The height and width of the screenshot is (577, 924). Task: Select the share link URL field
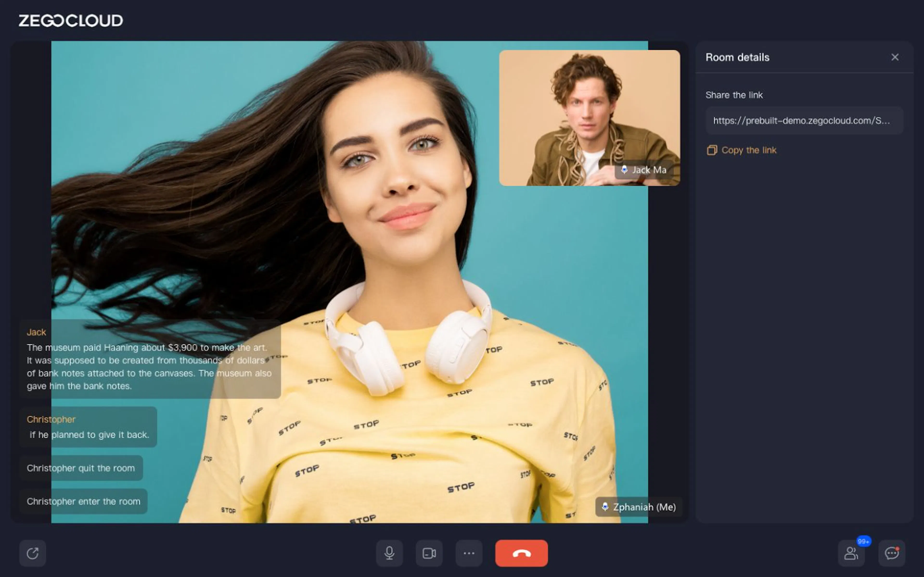pos(804,121)
